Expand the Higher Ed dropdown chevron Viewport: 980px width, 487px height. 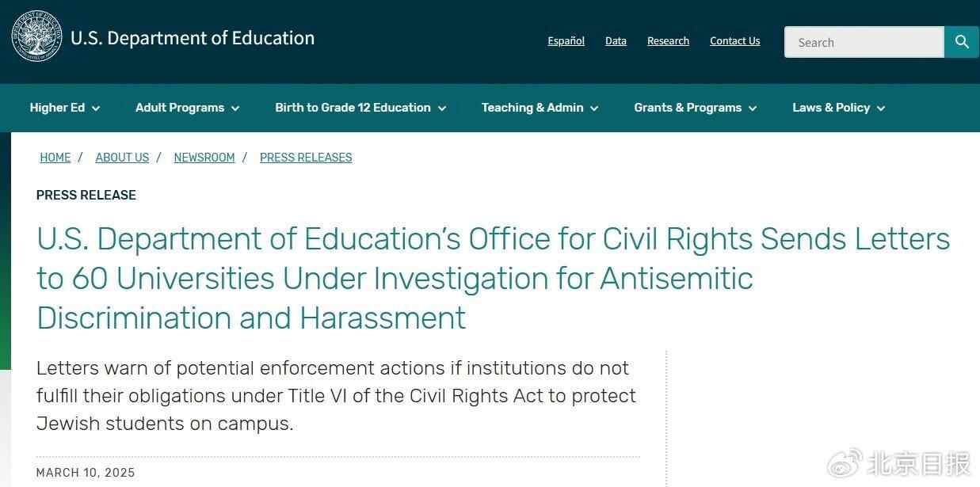[96, 108]
